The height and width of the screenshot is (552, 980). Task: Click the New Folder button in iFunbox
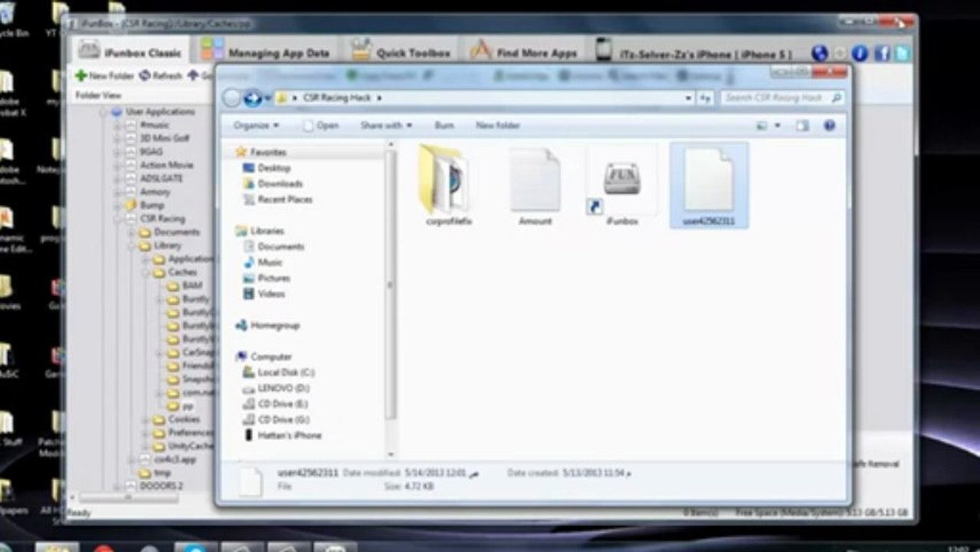coord(104,76)
